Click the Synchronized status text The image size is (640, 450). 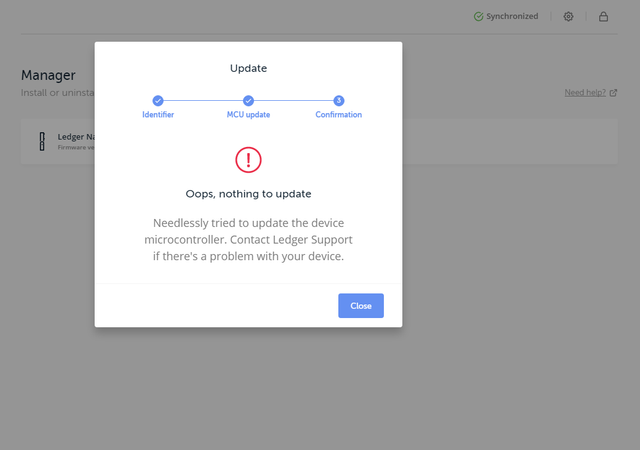[512, 16]
